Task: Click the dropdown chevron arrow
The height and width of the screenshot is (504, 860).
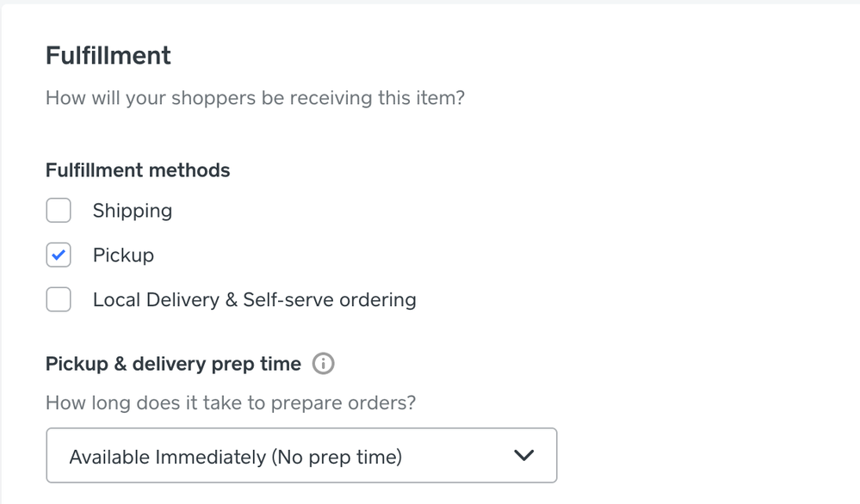Action: pos(523,456)
